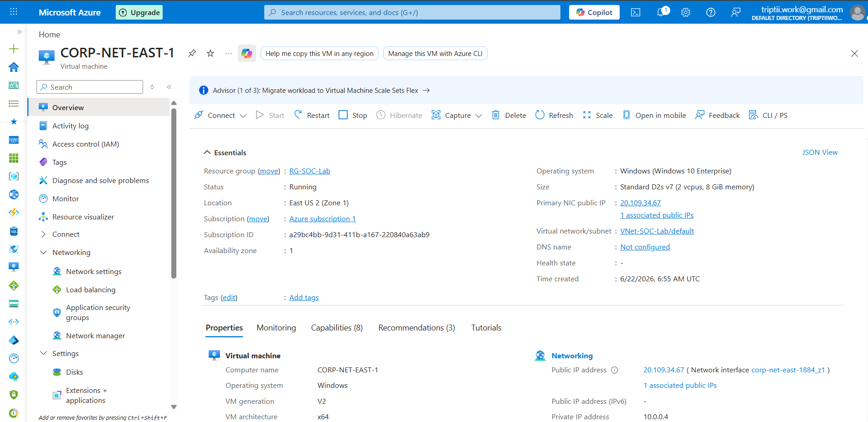Click the Add tags link
The height and width of the screenshot is (422, 868).
(x=304, y=298)
